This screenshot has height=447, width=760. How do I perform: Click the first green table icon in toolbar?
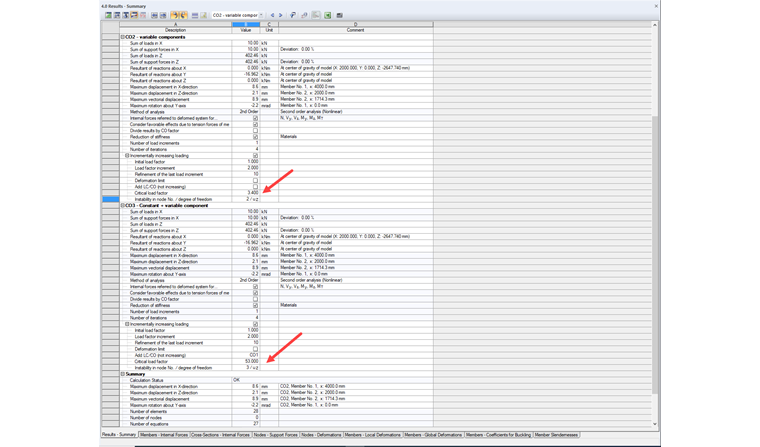[x=109, y=15]
